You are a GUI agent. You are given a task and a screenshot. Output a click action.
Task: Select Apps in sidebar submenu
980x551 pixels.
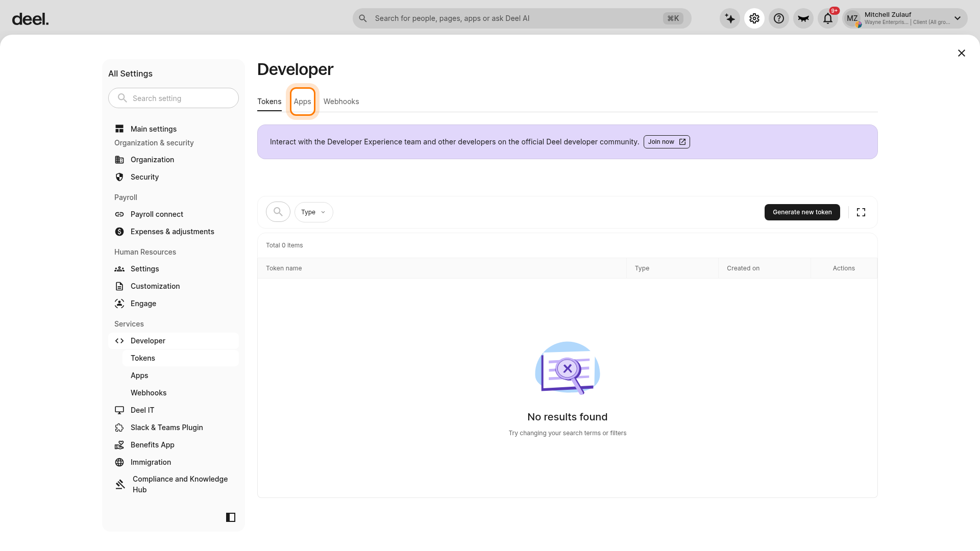click(x=181, y=375)
